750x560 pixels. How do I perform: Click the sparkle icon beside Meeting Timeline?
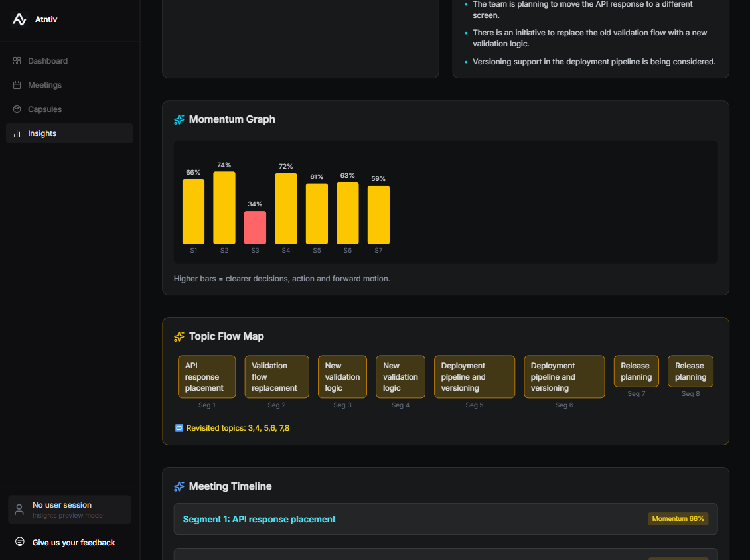tap(179, 486)
